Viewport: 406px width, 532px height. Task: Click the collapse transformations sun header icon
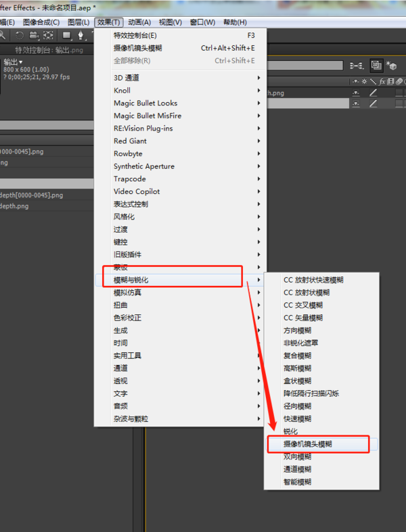point(364,81)
